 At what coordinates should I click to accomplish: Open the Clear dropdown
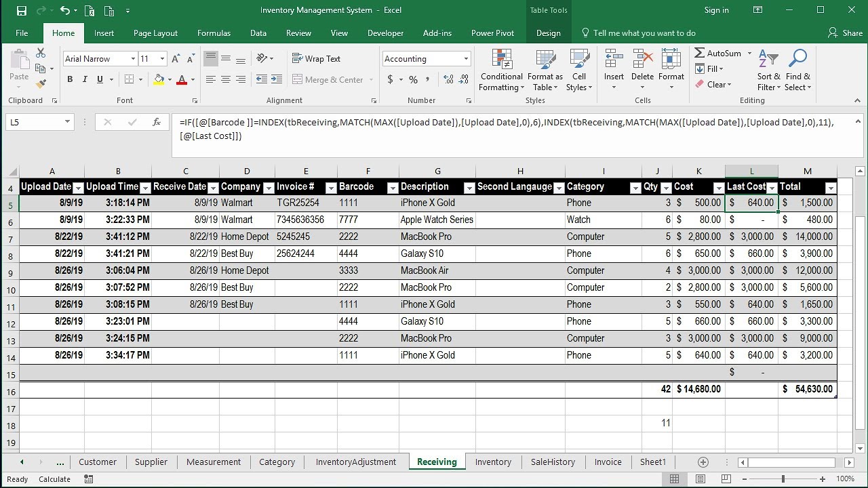tap(713, 84)
